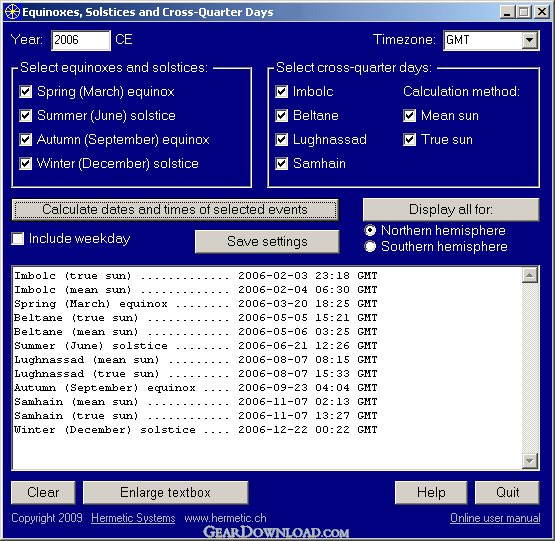
Task: Click the results scrollbar down arrow
Action: tap(530, 461)
